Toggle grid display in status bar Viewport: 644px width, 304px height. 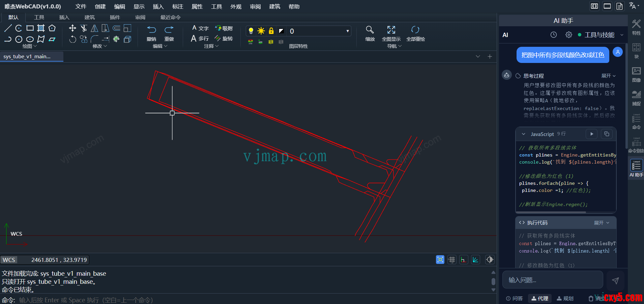pyautogui.click(x=452, y=260)
